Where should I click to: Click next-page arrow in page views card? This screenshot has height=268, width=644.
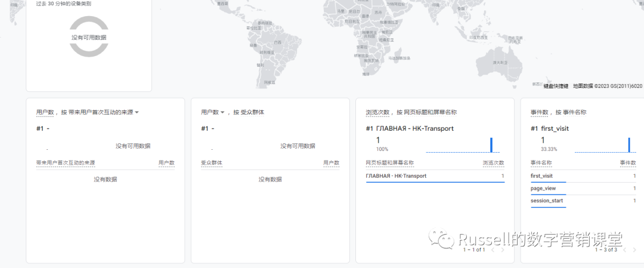[x=502, y=250]
